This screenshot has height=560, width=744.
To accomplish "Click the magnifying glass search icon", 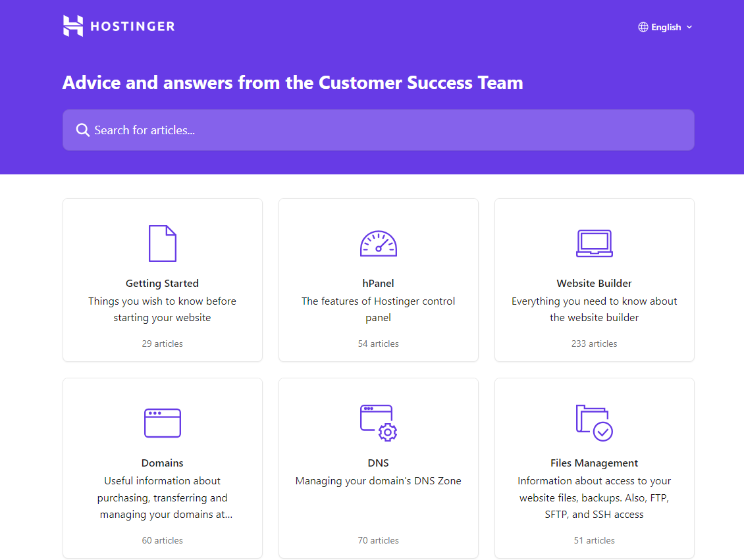I will tap(82, 130).
